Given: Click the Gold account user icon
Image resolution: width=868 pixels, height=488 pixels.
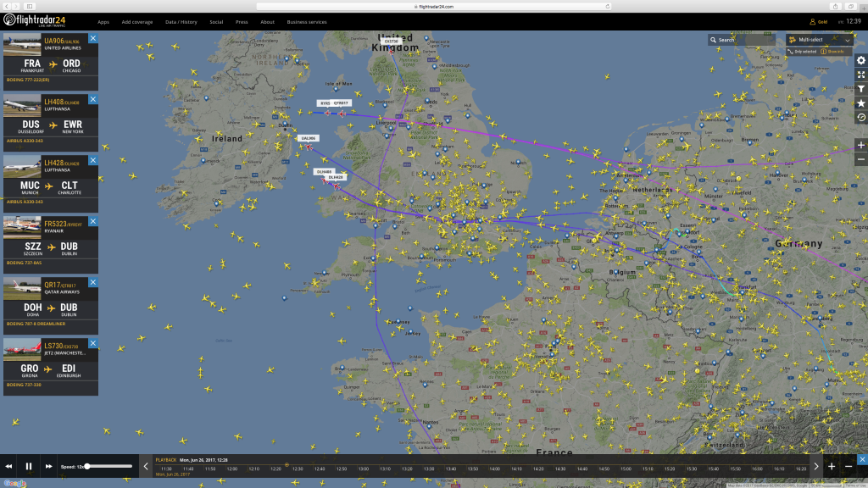Looking at the screenshot, I should (813, 22).
